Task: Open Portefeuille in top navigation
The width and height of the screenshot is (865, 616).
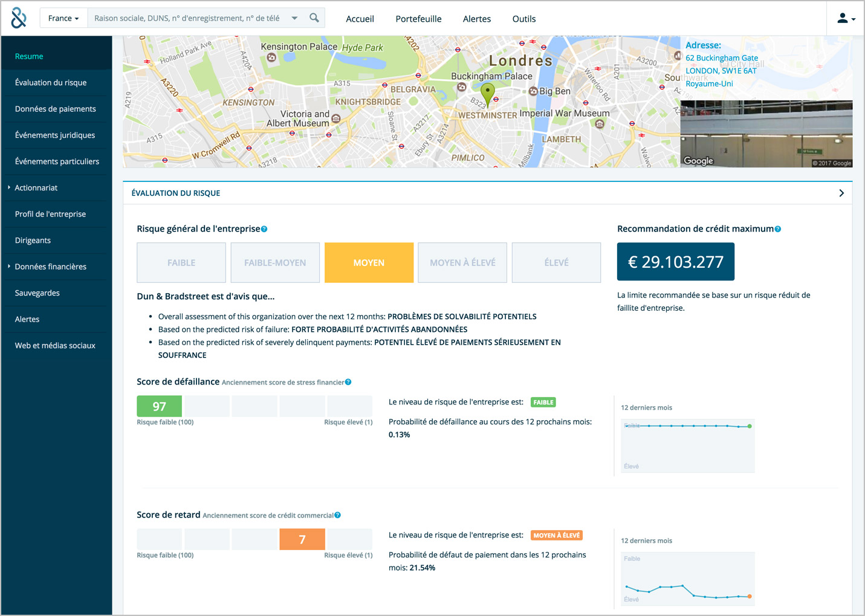Action: coord(418,19)
